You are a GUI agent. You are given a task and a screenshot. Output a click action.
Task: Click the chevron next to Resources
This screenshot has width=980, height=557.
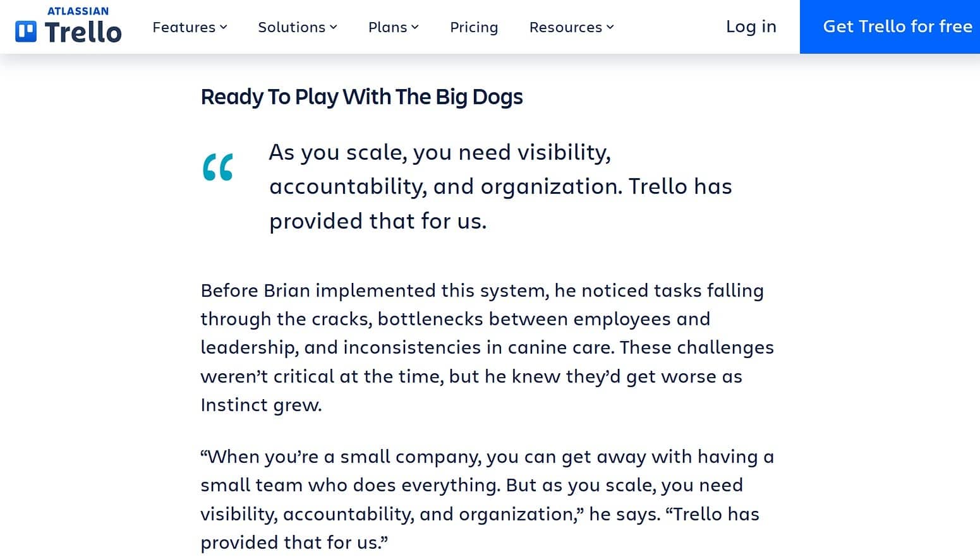(608, 27)
